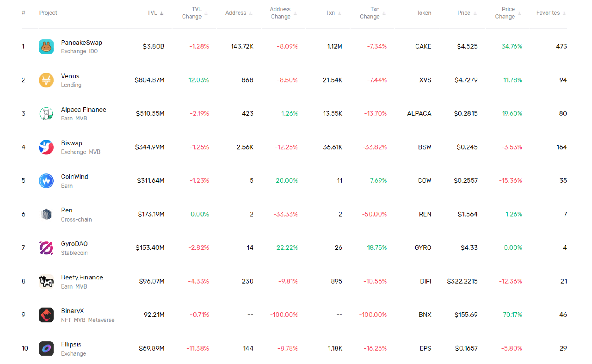Select the GYRO token cell
Screen dimensions: 592x364
423,247
